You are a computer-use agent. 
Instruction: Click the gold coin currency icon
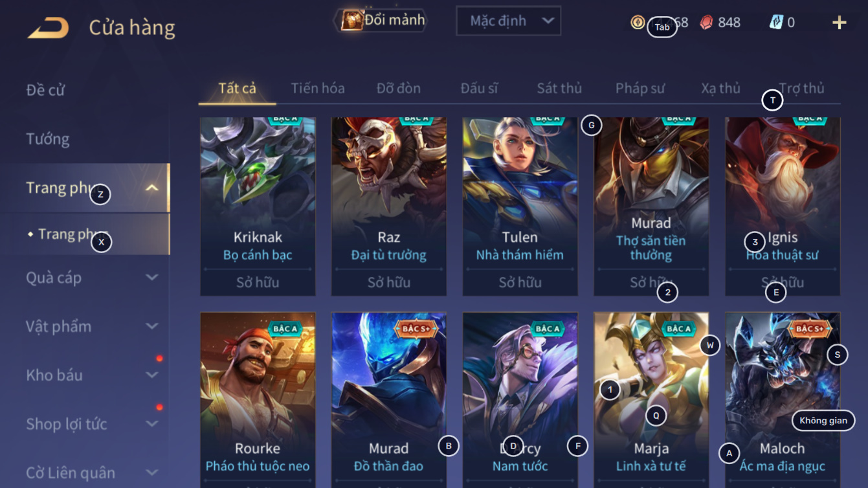coord(638,23)
